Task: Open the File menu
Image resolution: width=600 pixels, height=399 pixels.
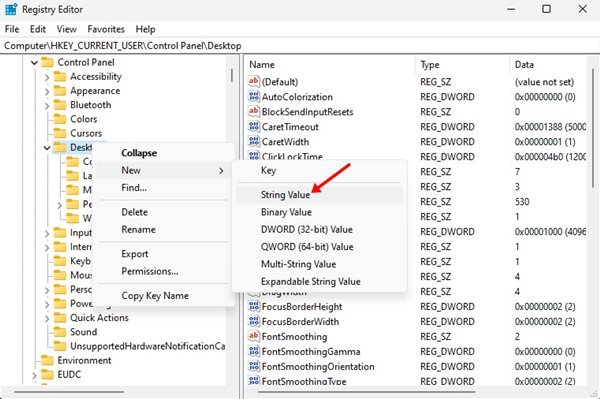Action: click(x=12, y=29)
